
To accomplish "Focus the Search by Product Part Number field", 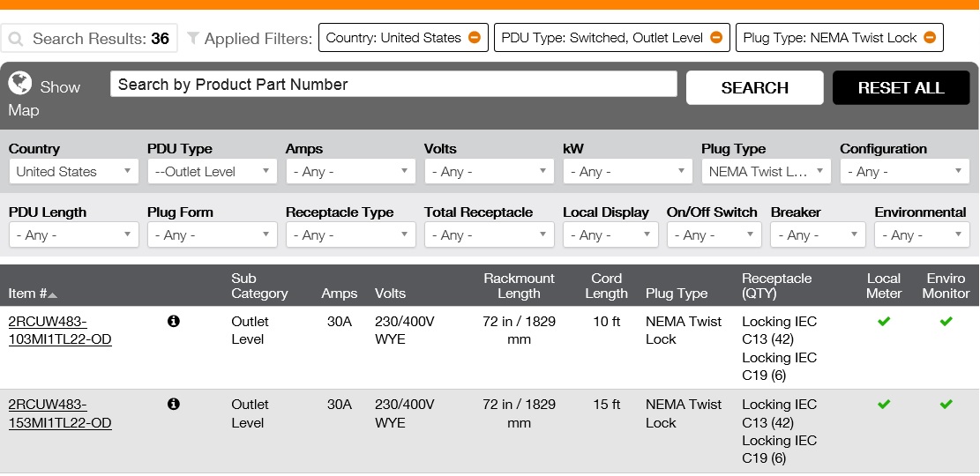I will coord(393,85).
